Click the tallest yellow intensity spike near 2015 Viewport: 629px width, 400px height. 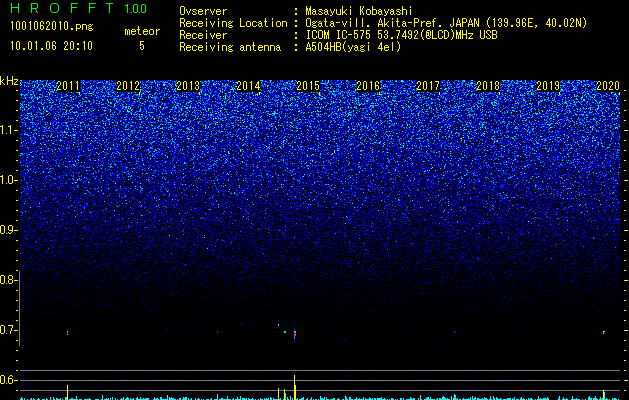pos(295,387)
